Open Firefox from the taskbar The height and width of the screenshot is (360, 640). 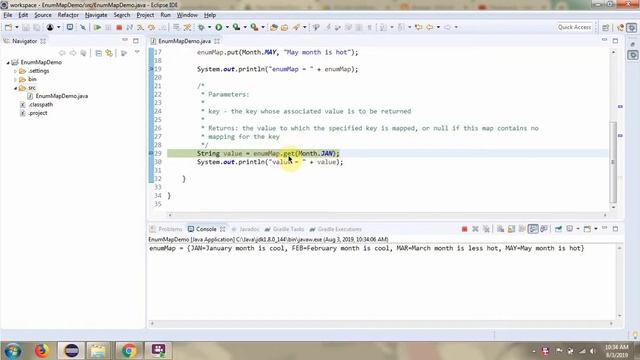(41, 350)
